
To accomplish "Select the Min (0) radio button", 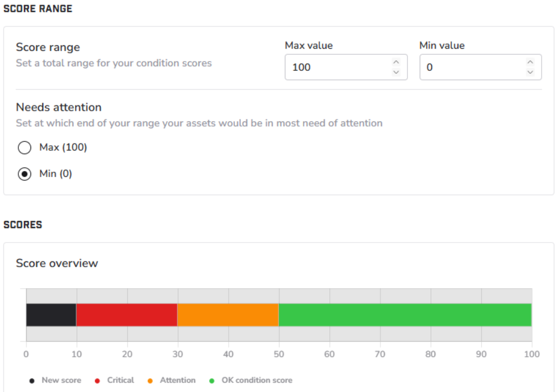I will tap(25, 174).
